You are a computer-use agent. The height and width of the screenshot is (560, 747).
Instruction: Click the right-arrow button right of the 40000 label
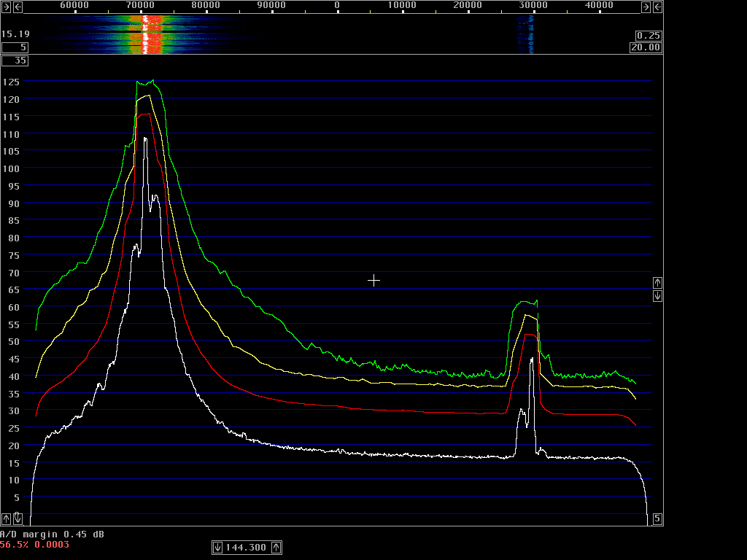click(x=646, y=7)
